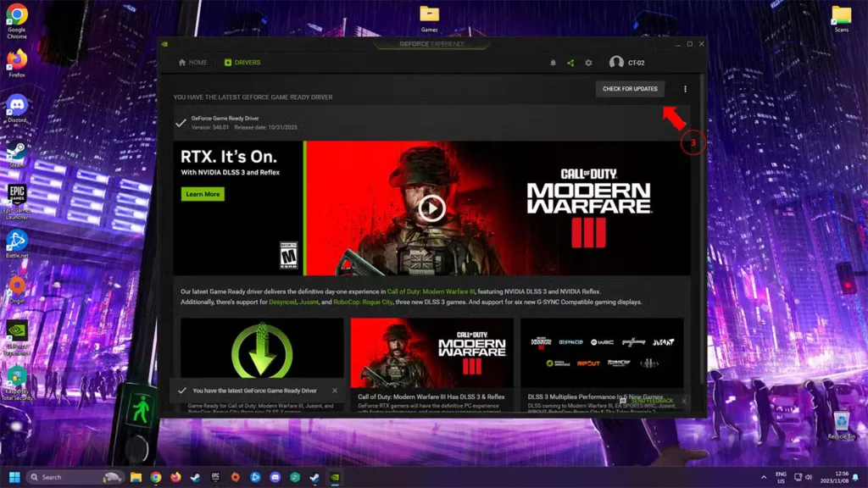Open Google Chrome desktop shortcut
This screenshot has height=488, width=868.
[17, 21]
